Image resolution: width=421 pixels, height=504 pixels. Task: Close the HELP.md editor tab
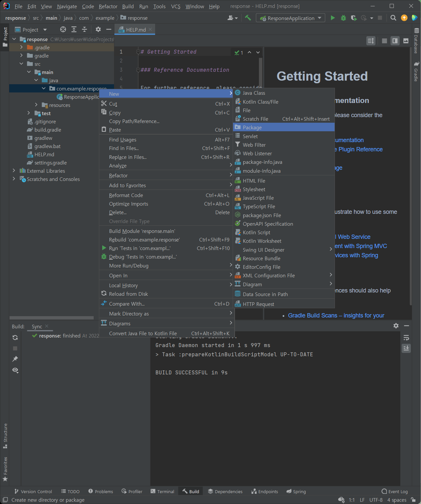(150, 29)
